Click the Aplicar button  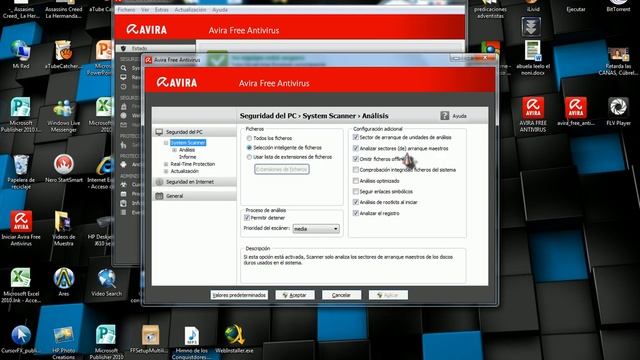point(388,295)
